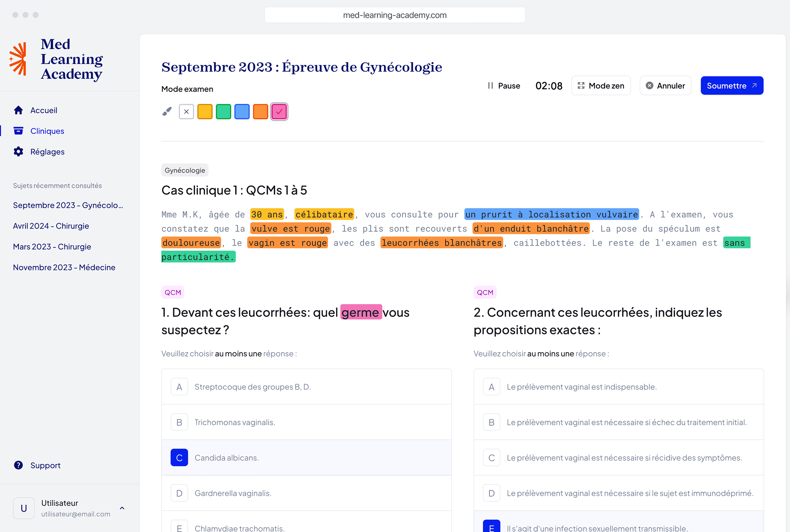This screenshot has width=790, height=532.
Task: Submit the exam with Soumettre
Action: coord(731,85)
